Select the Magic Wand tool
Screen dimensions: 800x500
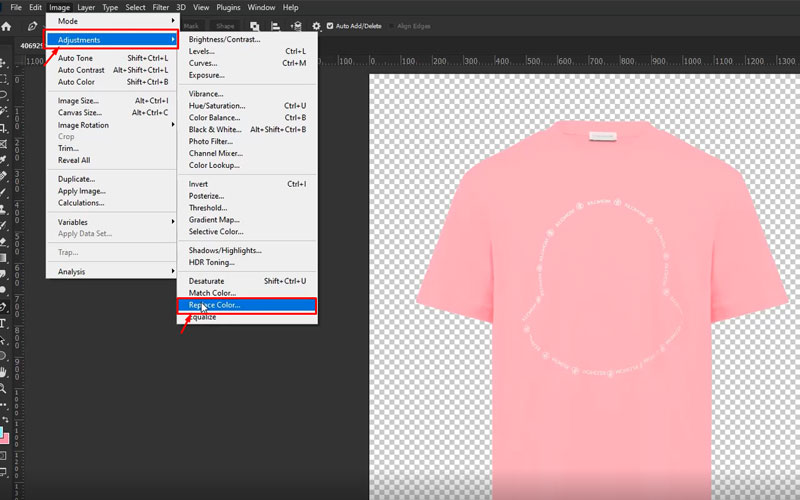pyautogui.click(x=3, y=111)
